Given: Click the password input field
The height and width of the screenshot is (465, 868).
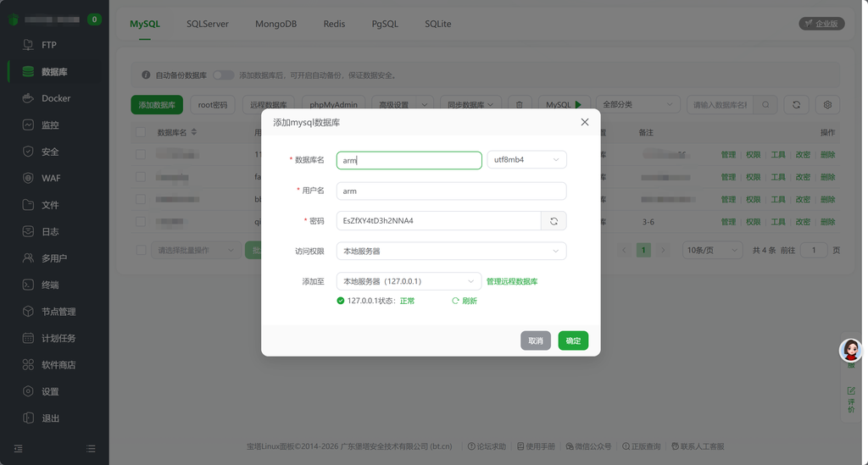Looking at the screenshot, I should click(438, 220).
